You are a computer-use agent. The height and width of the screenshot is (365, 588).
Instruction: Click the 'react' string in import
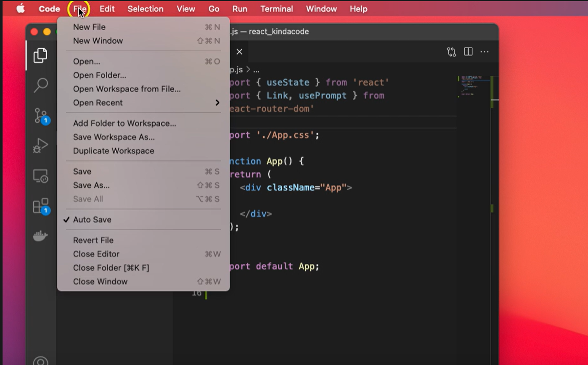click(x=371, y=82)
